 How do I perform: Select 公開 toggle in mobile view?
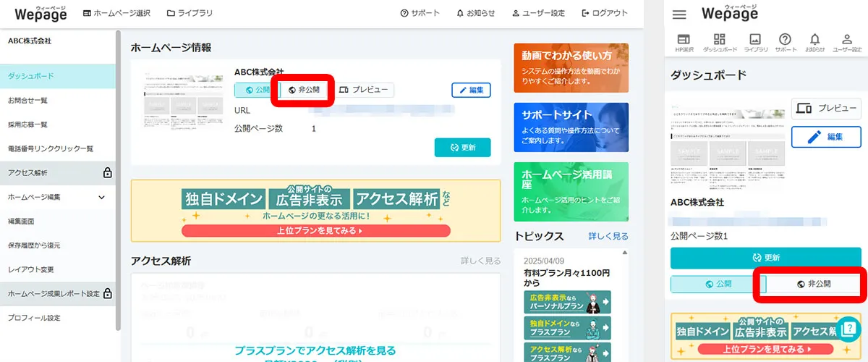[718, 285]
